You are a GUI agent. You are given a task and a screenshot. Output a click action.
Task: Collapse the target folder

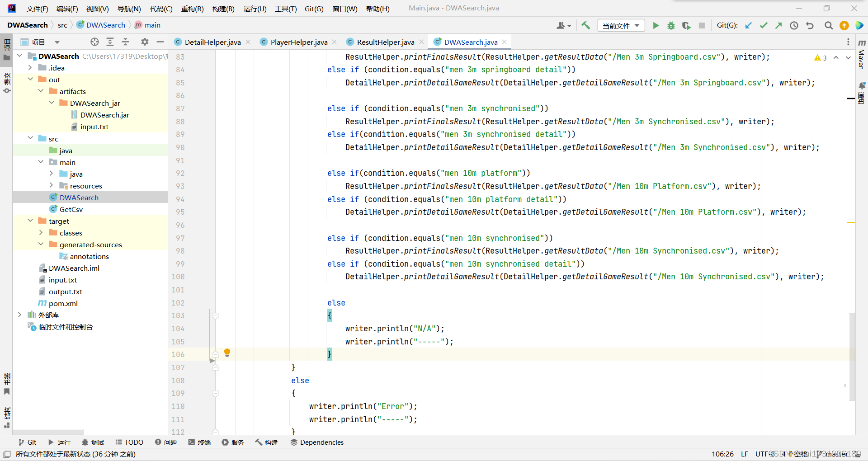pyautogui.click(x=30, y=221)
